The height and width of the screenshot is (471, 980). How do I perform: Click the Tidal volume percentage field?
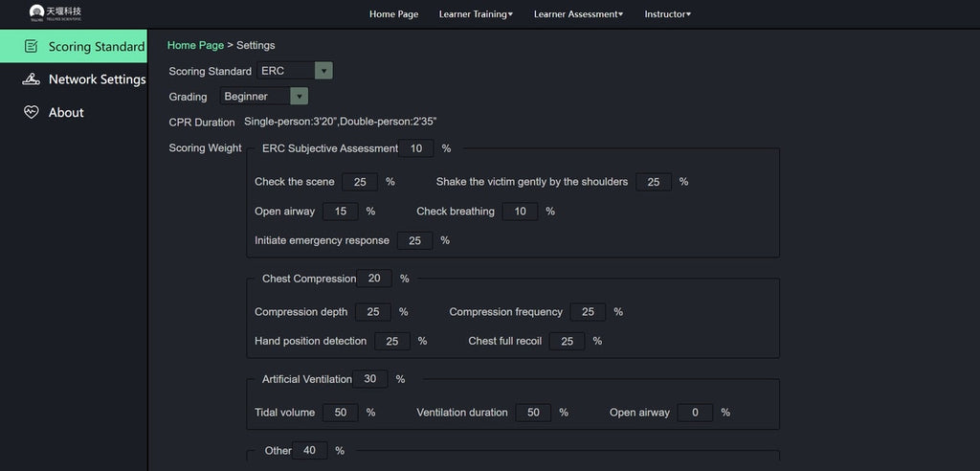click(341, 413)
